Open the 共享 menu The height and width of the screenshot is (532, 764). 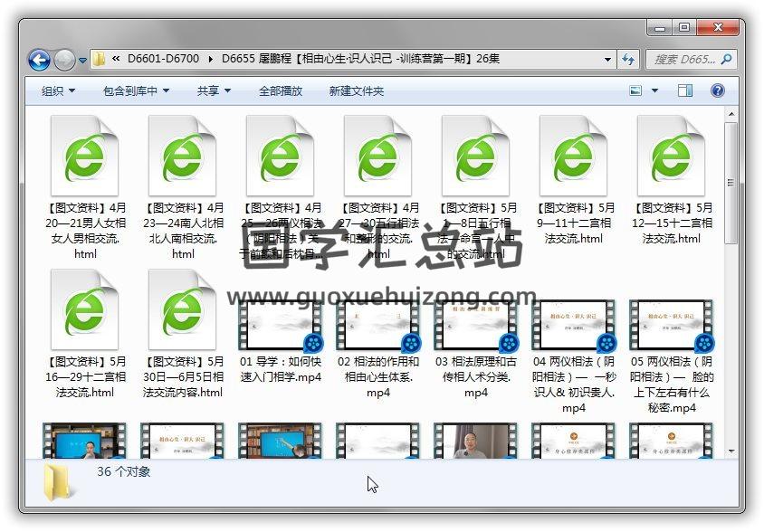point(214,90)
